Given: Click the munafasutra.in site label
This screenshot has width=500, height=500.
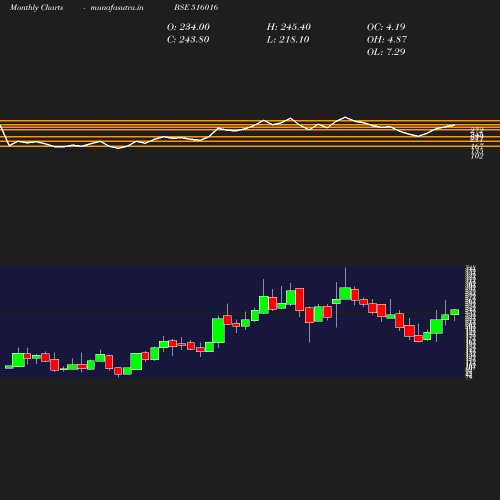Looking at the screenshot, I should point(117,7).
